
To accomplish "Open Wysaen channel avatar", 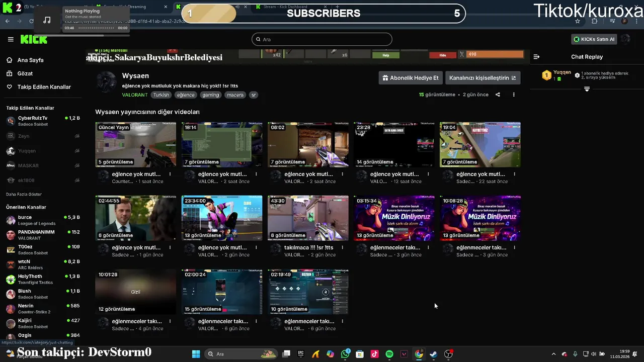I will pos(106,81).
